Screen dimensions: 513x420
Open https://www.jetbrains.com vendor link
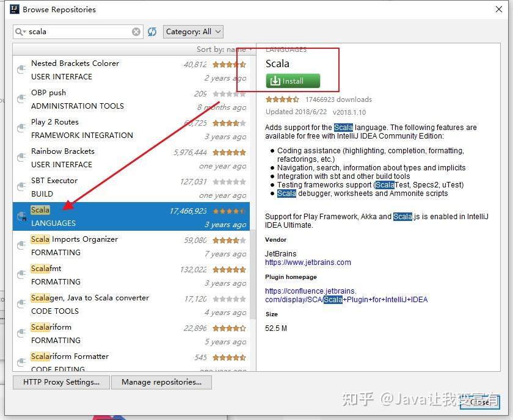pyautogui.click(x=308, y=262)
